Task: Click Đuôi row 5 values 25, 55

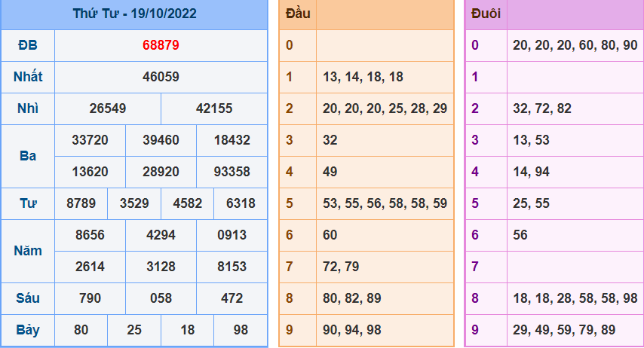Action: coord(531,203)
